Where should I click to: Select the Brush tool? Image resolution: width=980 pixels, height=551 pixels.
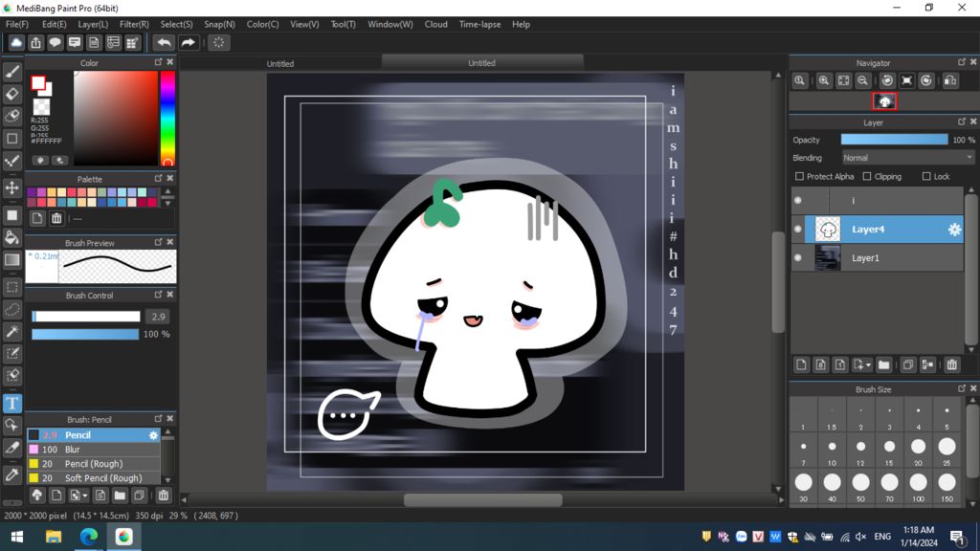11,72
